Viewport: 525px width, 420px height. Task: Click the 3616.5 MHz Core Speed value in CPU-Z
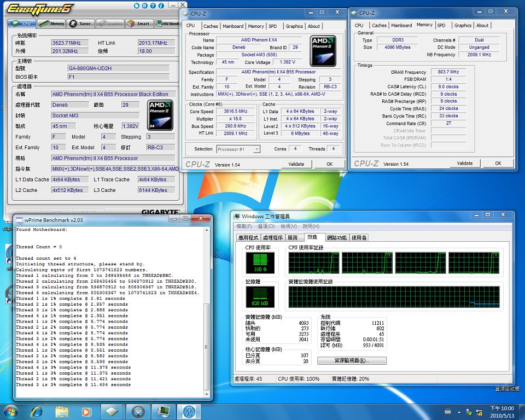point(236,111)
